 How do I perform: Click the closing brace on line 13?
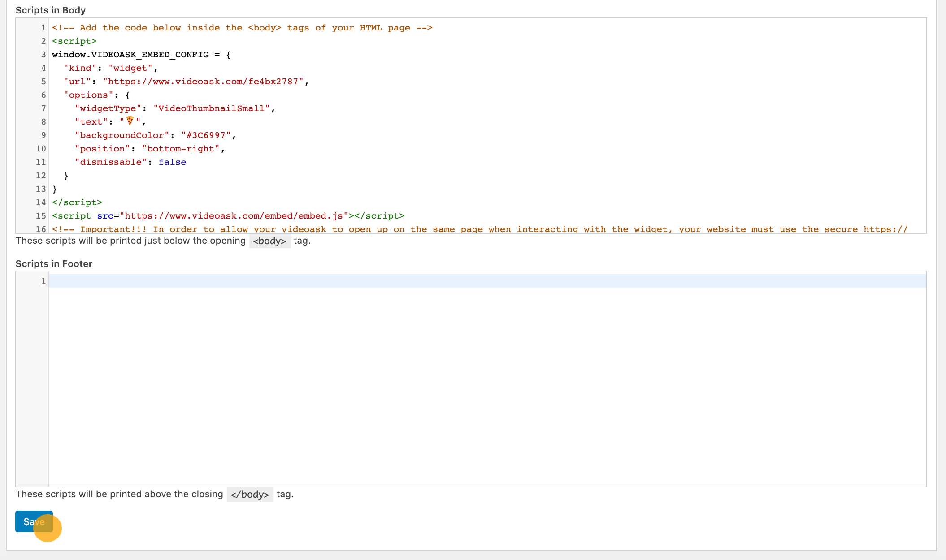point(55,189)
